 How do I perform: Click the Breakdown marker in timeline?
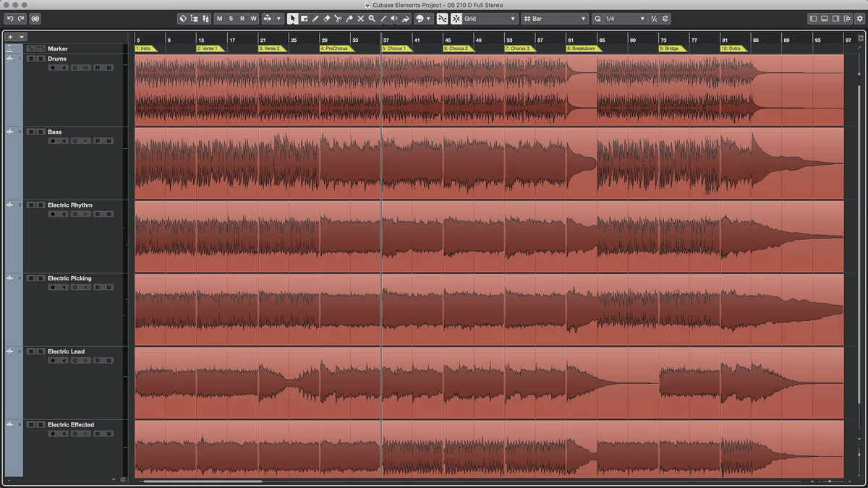click(583, 48)
